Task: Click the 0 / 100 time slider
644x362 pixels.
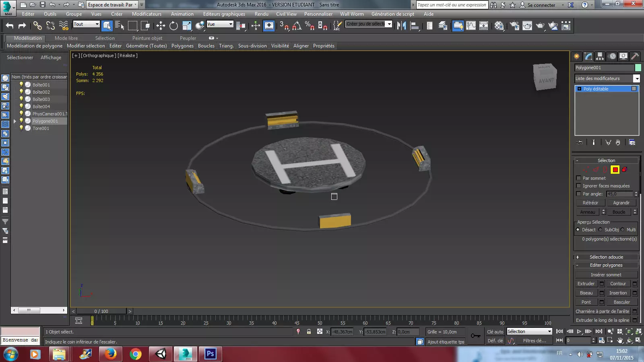Action: (101, 311)
